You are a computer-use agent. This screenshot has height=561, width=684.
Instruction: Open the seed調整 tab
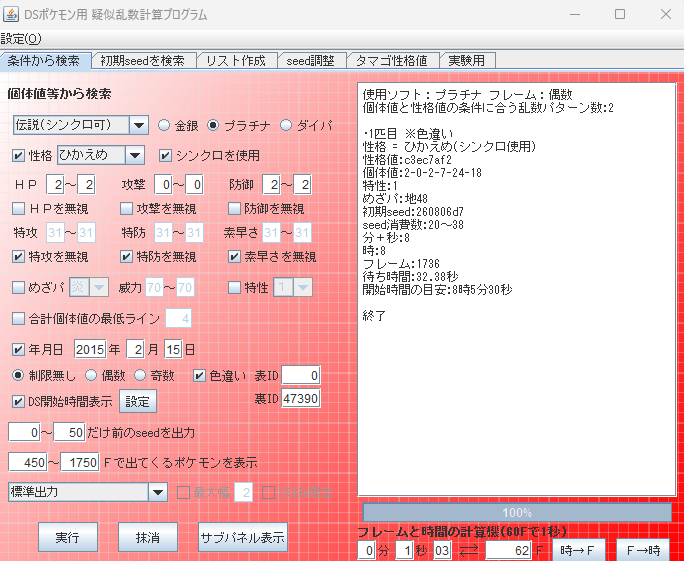pyautogui.click(x=311, y=61)
